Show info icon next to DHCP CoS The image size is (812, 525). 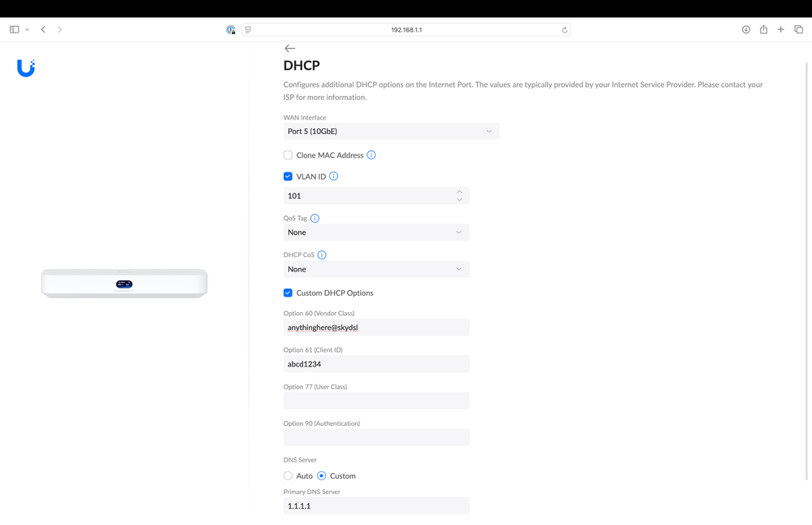[x=322, y=254]
